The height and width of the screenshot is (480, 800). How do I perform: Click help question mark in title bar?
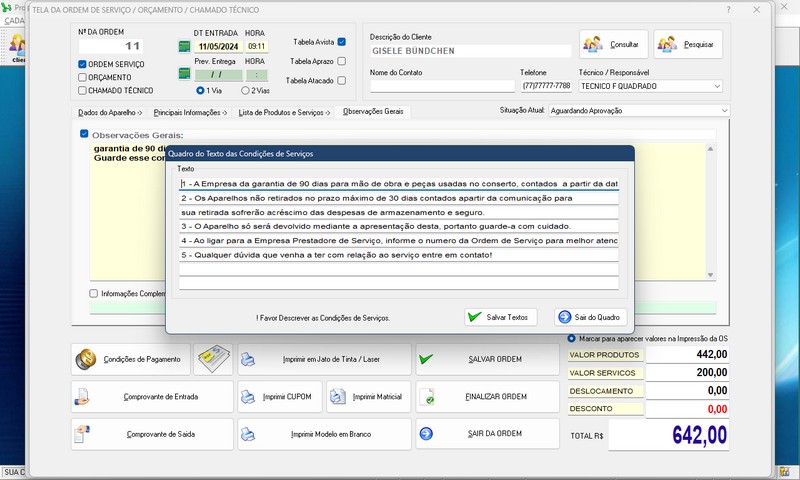pyautogui.click(x=728, y=10)
